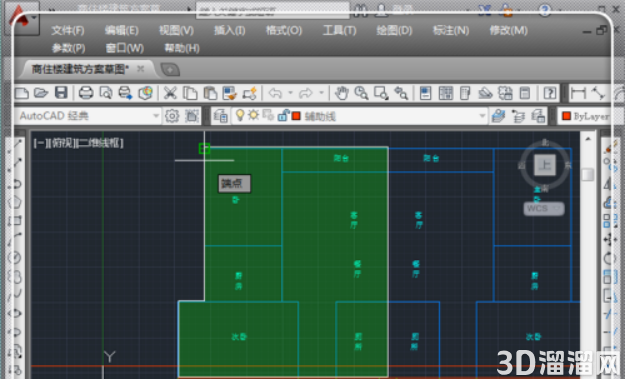This screenshot has height=379, width=625.
Task: Open the Layer Properties Manager icon
Action: (220, 116)
